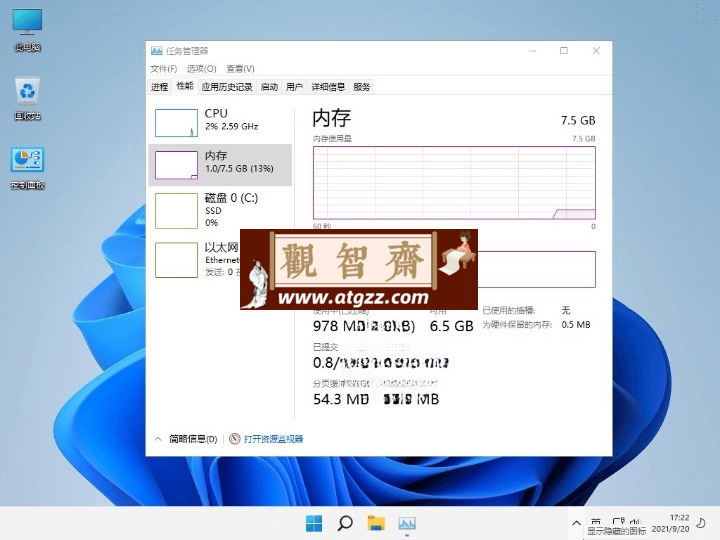Click the 0.5 MB hardware reserved value
The height and width of the screenshot is (540, 720).
pos(576,325)
